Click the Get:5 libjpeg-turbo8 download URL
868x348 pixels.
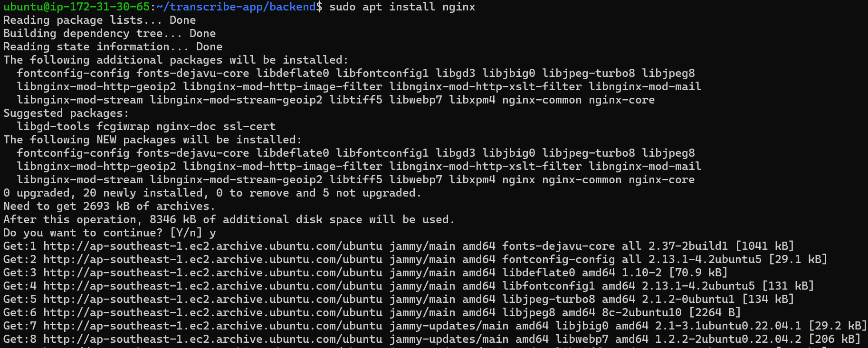click(213, 299)
